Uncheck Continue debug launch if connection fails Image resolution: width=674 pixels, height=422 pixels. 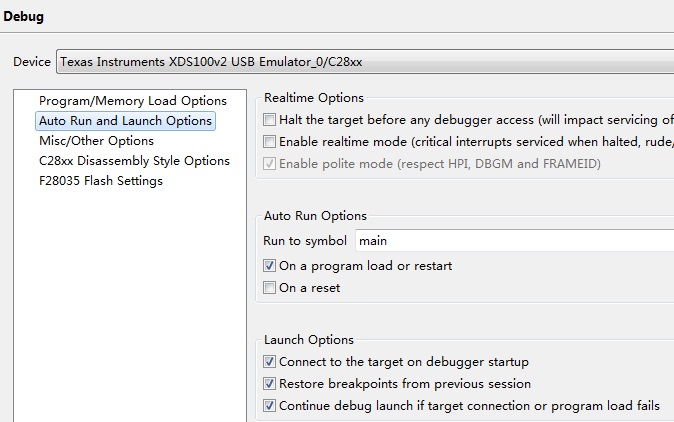(270, 406)
